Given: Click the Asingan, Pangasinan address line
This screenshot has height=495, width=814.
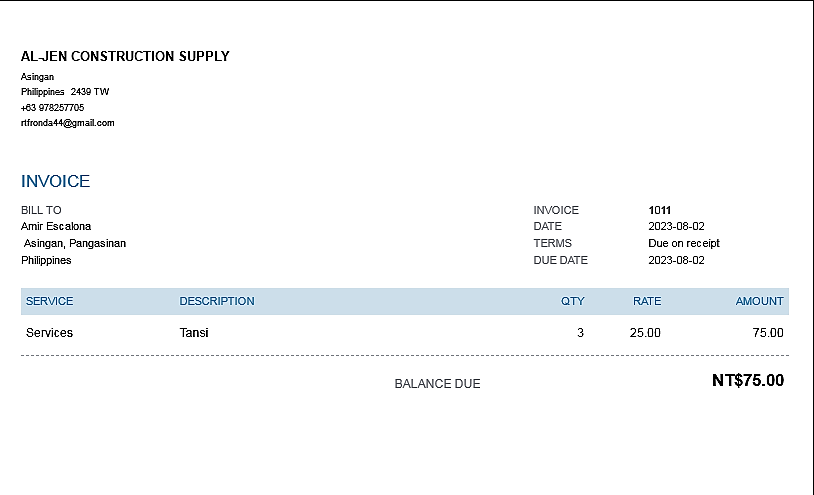Looking at the screenshot, I should tap(75, 243).
